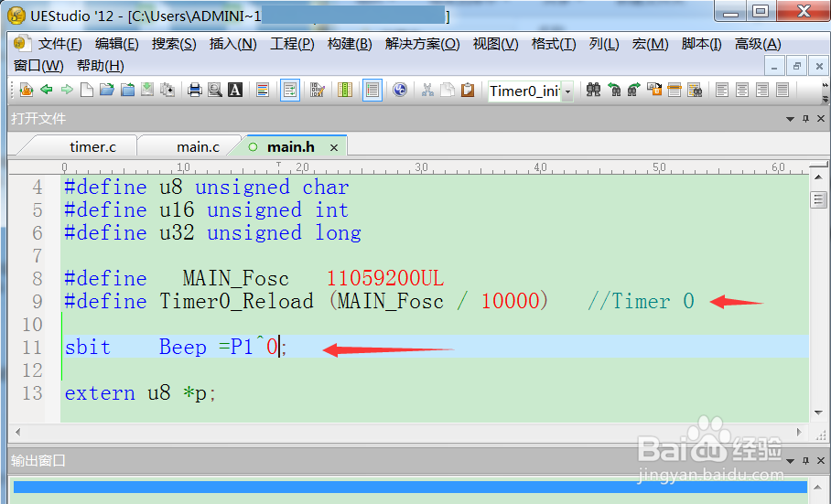The width and height of the screenshot is (831, 504).
Task: Open print preview with the magnifier icon
Action: click(x=215, y=90)
